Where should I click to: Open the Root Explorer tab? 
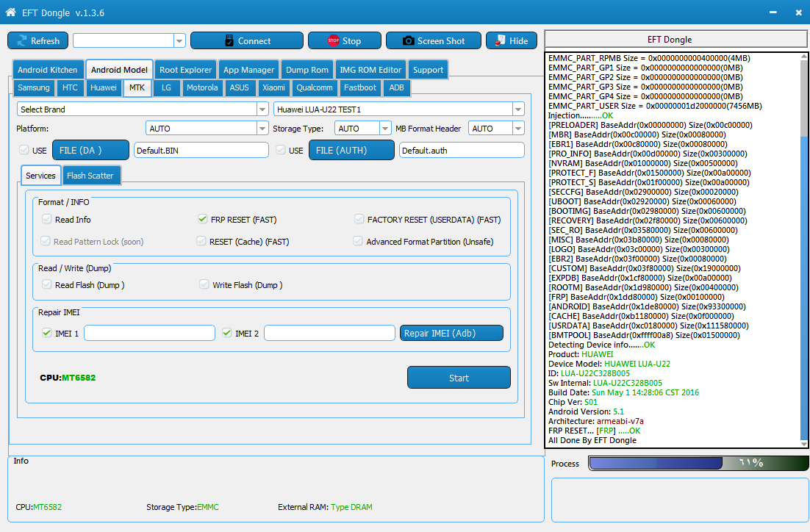pyautogui.click(x=185, y=70)
